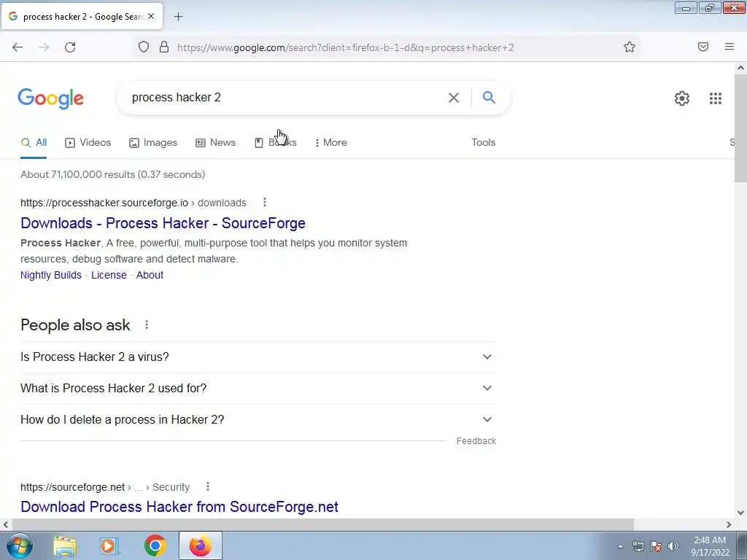Screen dimensions: 747x560
Task: Click the padlock site information icon
Action: click(x=164, y=47)
